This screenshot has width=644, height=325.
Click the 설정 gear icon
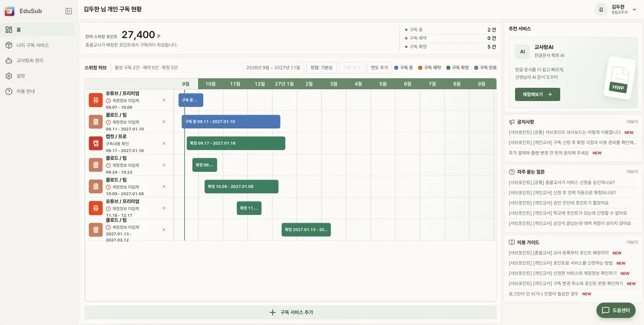coord(9,76)
